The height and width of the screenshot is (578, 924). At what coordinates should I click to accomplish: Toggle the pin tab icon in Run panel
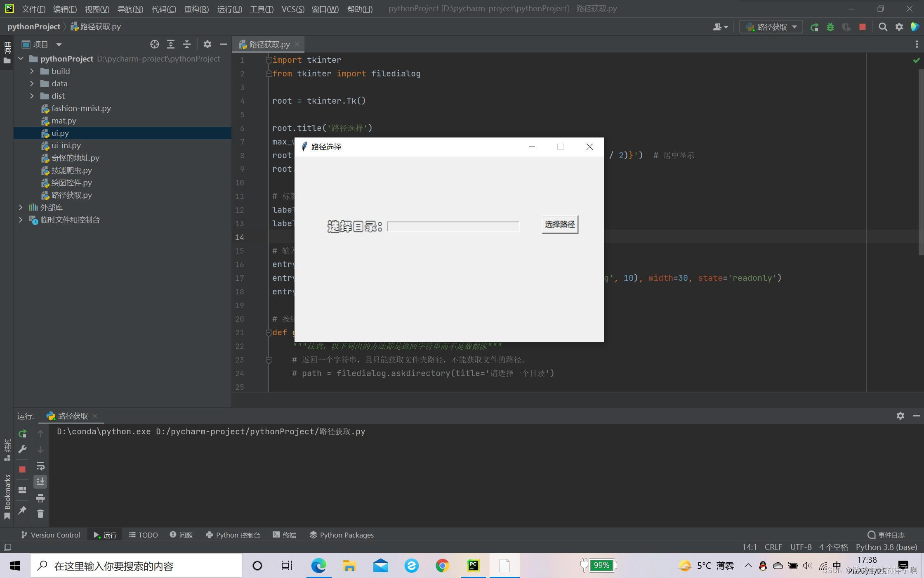pos(22,510)
